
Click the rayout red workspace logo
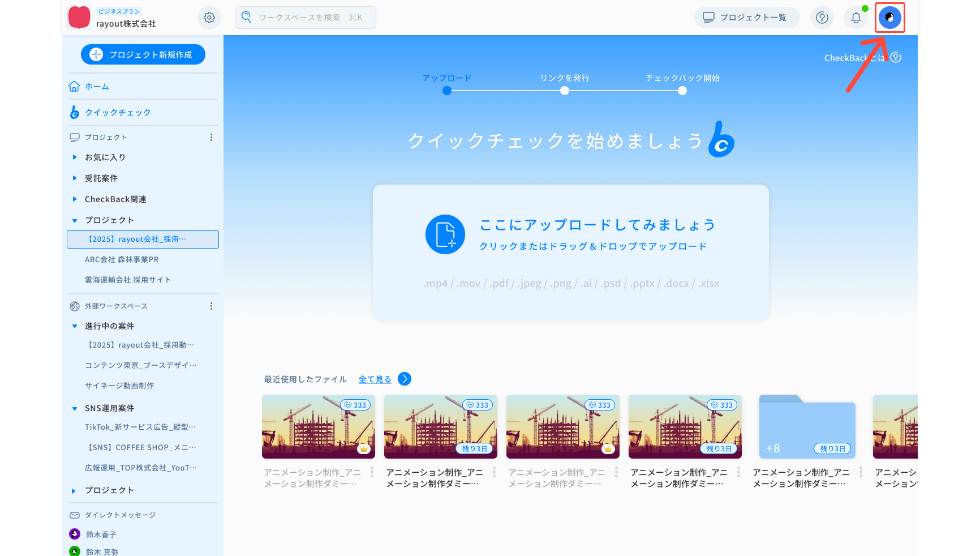[79, 18]
